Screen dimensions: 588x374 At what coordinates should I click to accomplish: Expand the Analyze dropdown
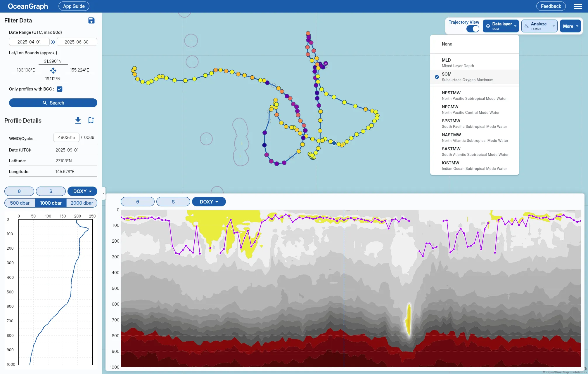(x=539, y=26)
